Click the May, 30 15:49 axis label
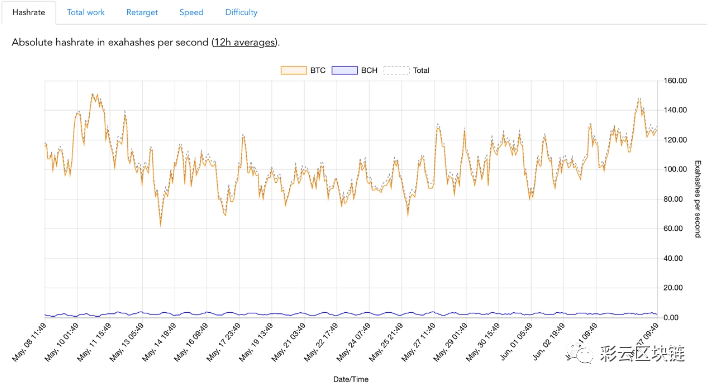Screen dimensions: 707x384 (x=483, y=343)
